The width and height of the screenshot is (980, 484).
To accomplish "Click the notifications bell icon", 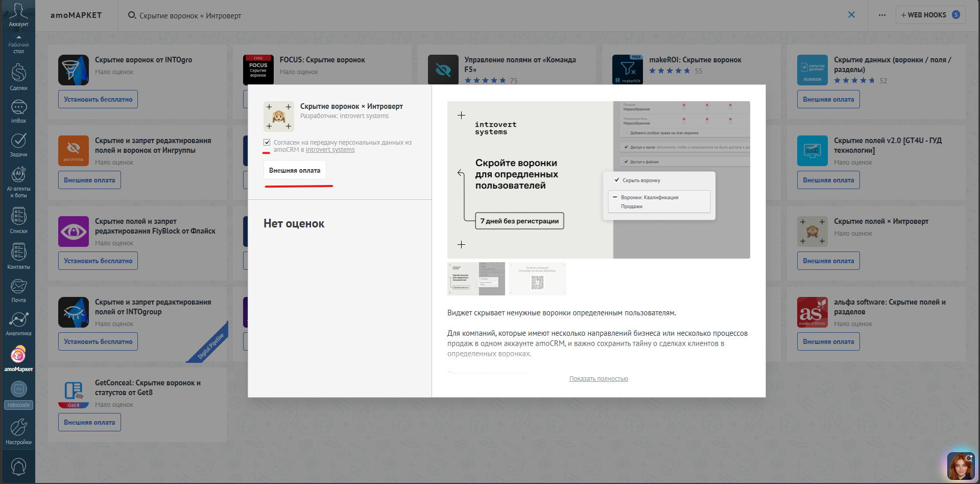I will tap(18, 467).
